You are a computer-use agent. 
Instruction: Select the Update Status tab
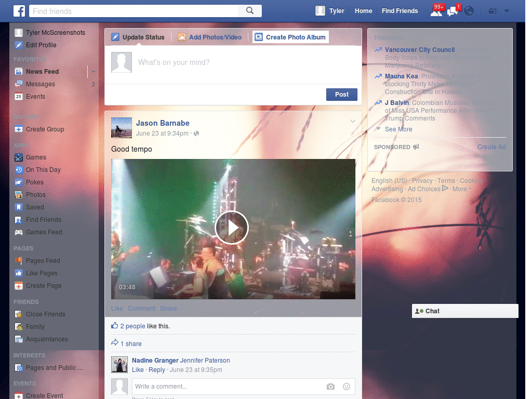[x=138, y=37]
